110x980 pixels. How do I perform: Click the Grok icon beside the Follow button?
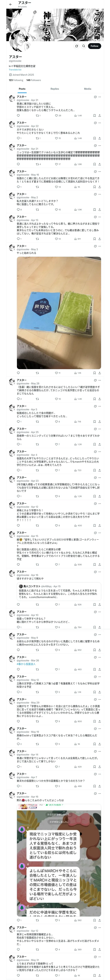pyautogui.click(x=76, y=46)
